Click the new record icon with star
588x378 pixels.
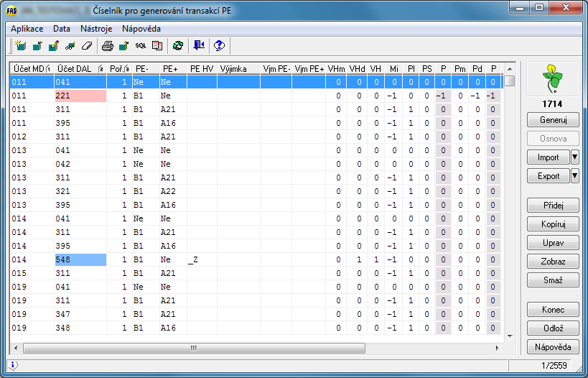pyautogui.click(x=20, y=46)
